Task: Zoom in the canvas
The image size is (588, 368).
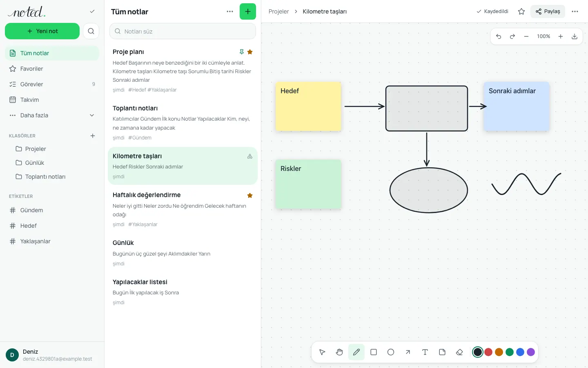Action: coord(561,36)
